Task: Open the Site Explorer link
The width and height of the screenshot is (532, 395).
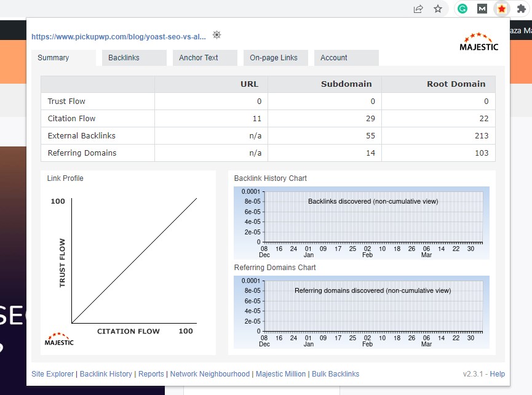Action: click(53, 374)
